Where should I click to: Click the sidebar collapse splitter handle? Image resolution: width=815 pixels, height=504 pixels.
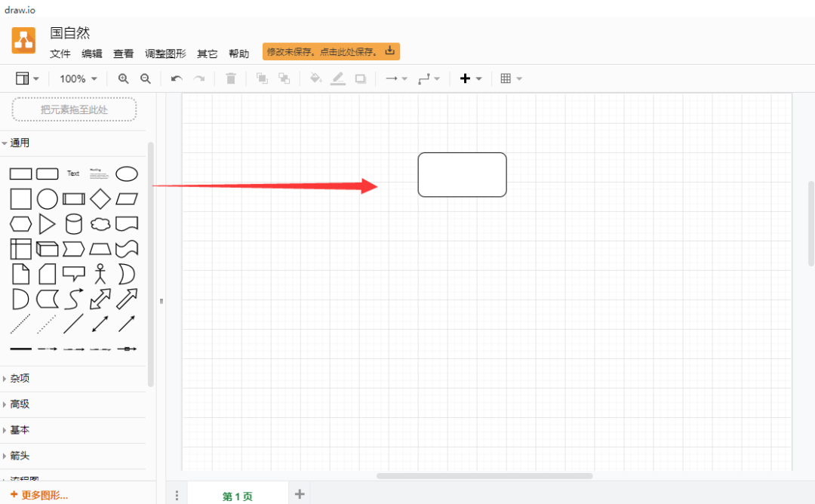161,301
